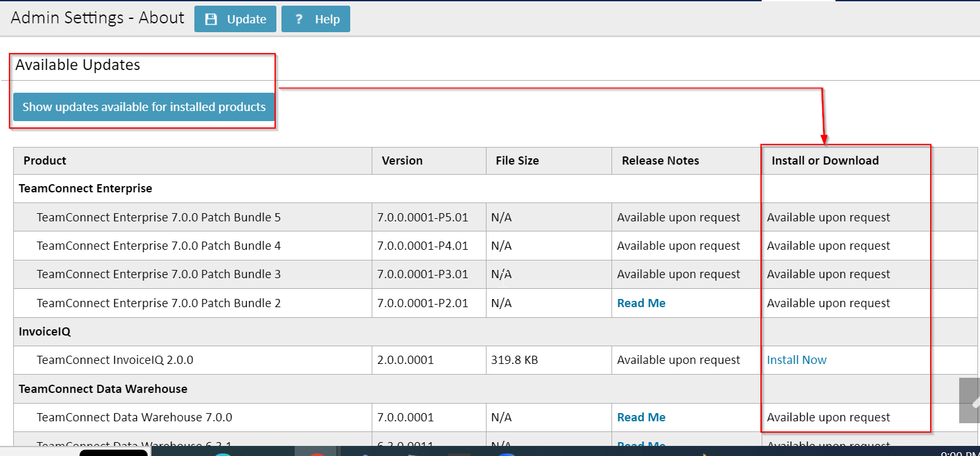Click version 2.0.0.0001
The width and height of the screenshot is (980, 456).
[x=405, y=360]
